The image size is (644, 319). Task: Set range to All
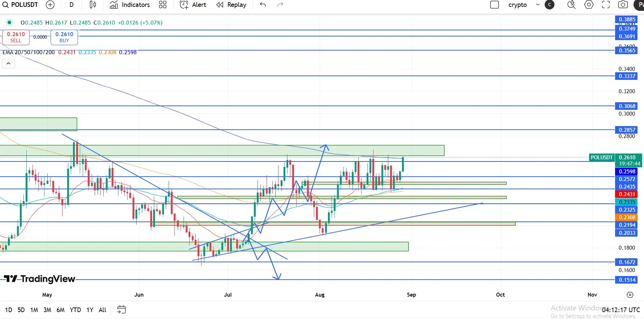point(103,310)
